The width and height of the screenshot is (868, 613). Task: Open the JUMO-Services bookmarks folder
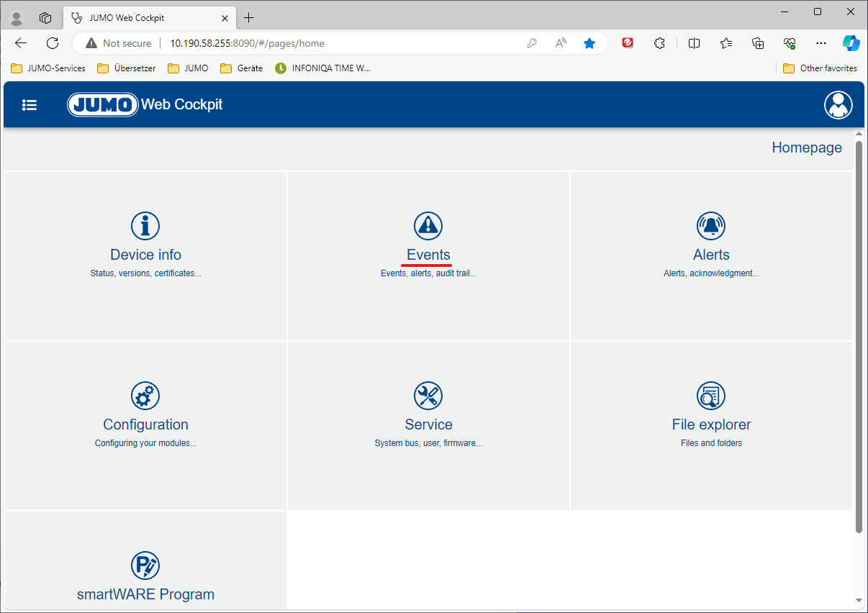pos(48,68)
